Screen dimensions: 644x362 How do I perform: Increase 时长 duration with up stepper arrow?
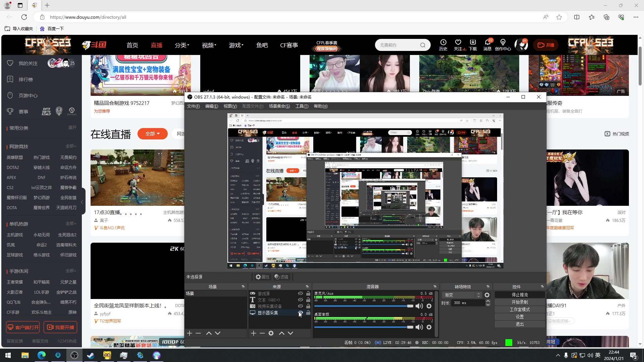(x=488, y=301)
